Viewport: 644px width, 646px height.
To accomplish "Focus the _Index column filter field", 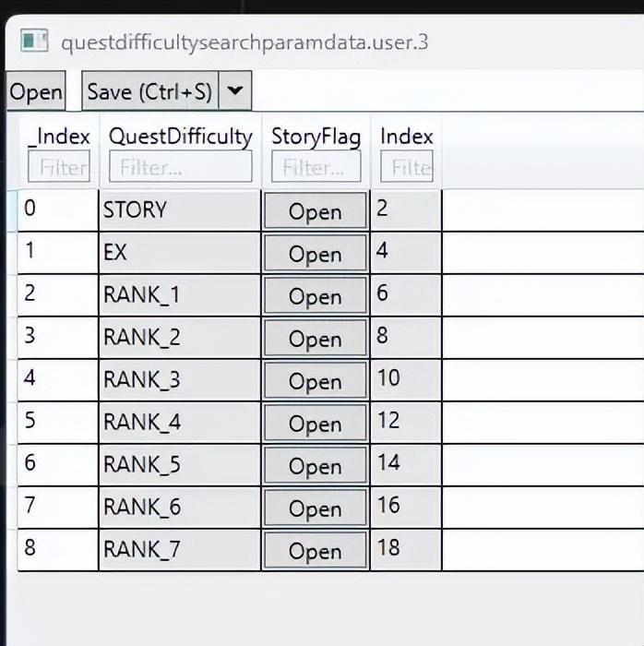I will [x=59, y=166].
